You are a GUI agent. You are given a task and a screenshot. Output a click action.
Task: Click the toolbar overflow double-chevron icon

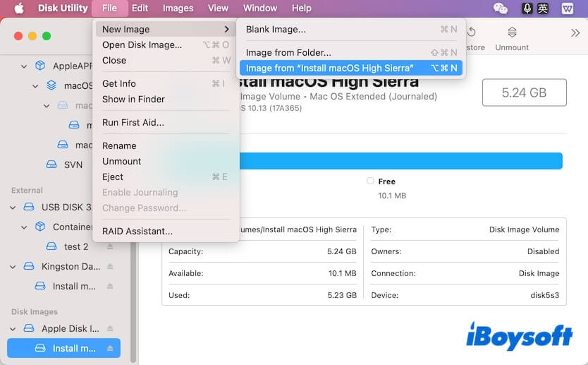coord(575,32)
